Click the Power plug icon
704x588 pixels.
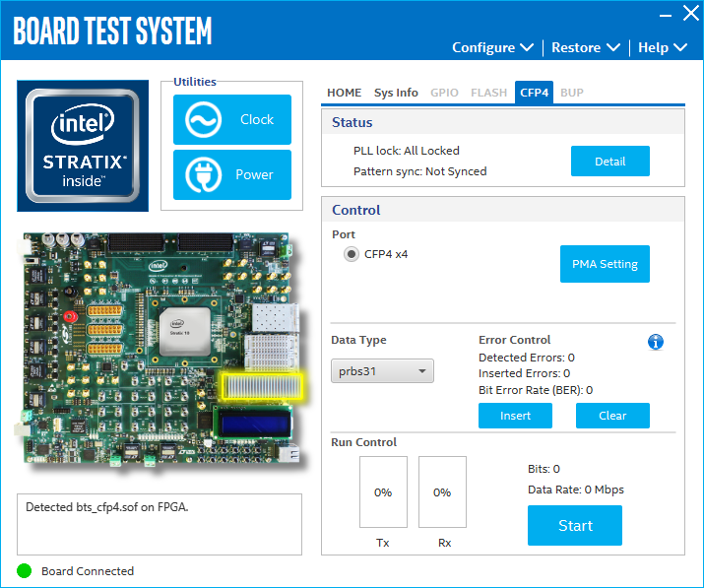(x=201, y=175)
